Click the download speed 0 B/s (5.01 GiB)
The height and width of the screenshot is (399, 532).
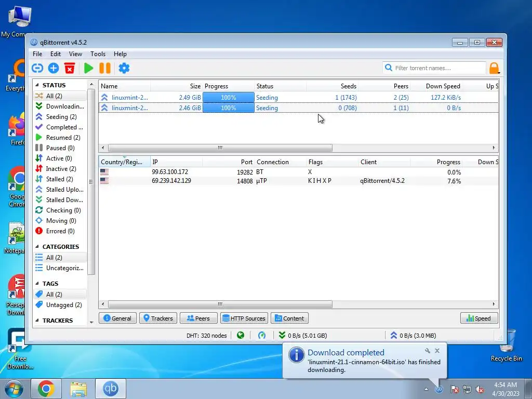303,336
